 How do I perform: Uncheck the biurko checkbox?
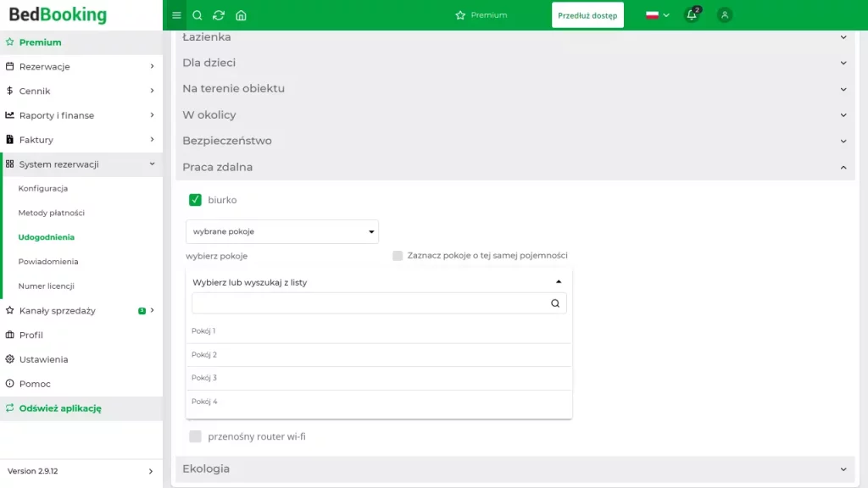[x=195, y=200]
